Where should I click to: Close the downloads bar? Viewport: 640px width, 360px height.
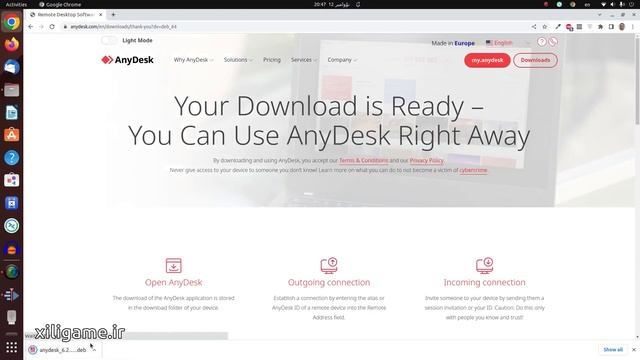(x=634, y=350)
